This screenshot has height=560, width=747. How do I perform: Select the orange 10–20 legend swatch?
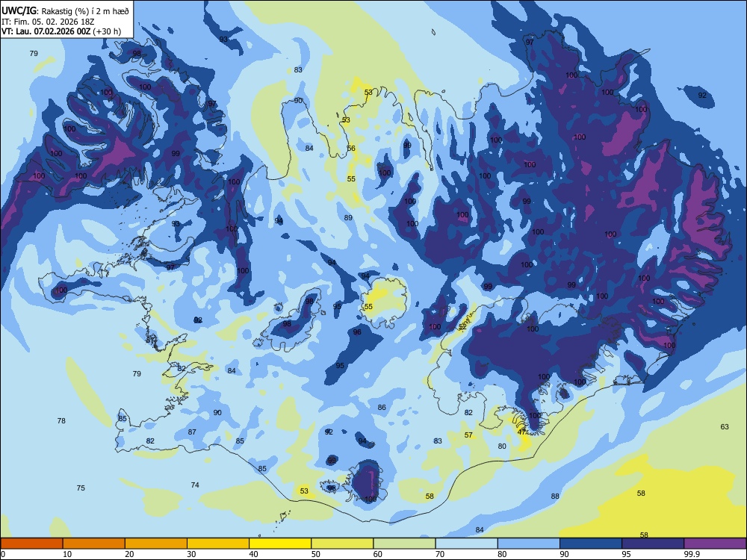point(94,544)
